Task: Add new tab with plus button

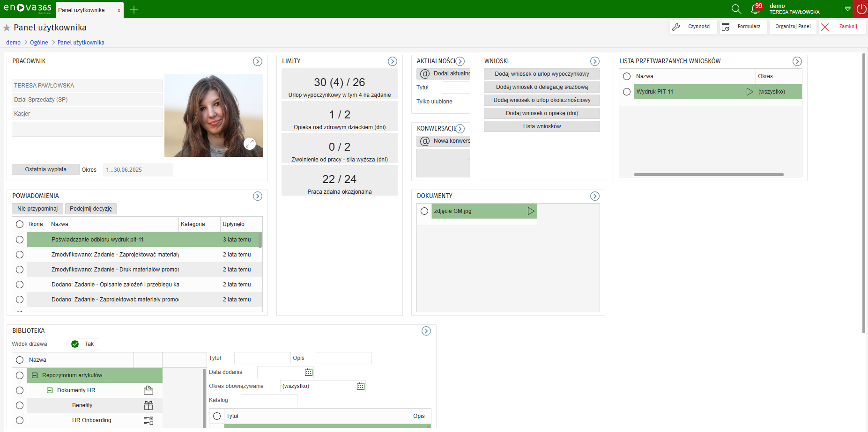Action: pos(134,10)
